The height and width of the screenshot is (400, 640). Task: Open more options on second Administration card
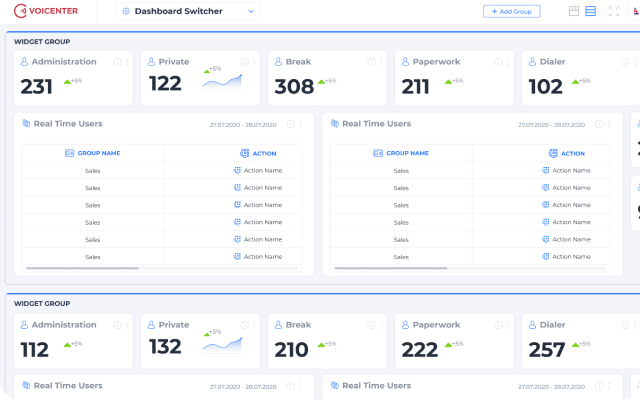click(127, 325)
